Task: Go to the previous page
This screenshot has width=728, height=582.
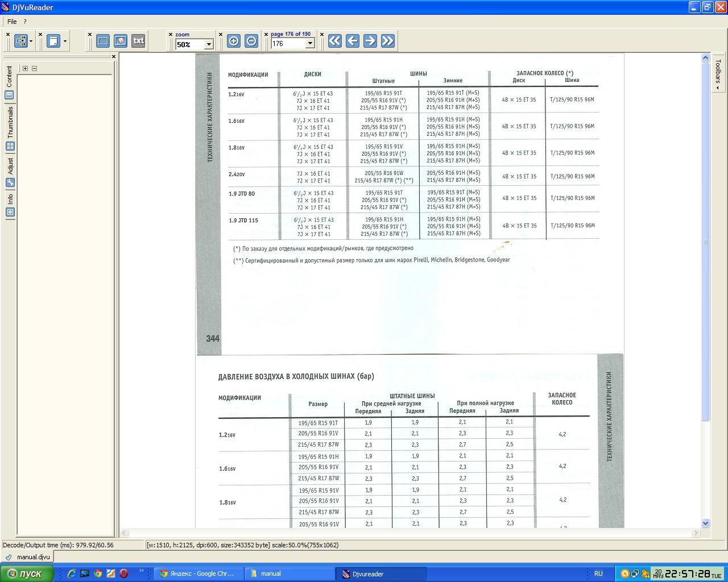Action: (x=353, y=41)
